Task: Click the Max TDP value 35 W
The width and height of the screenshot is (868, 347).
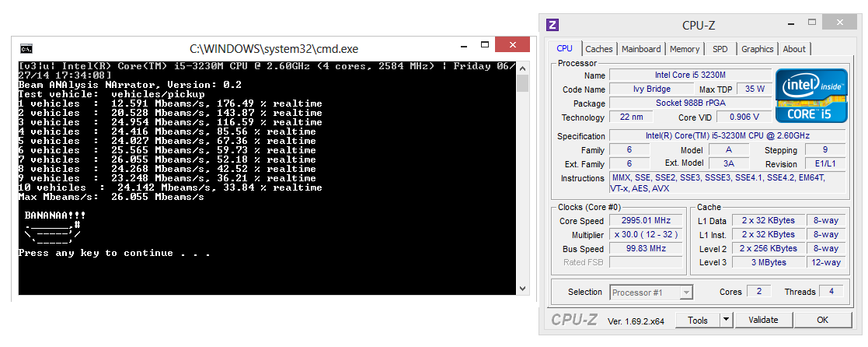Action: coord(755,89)
